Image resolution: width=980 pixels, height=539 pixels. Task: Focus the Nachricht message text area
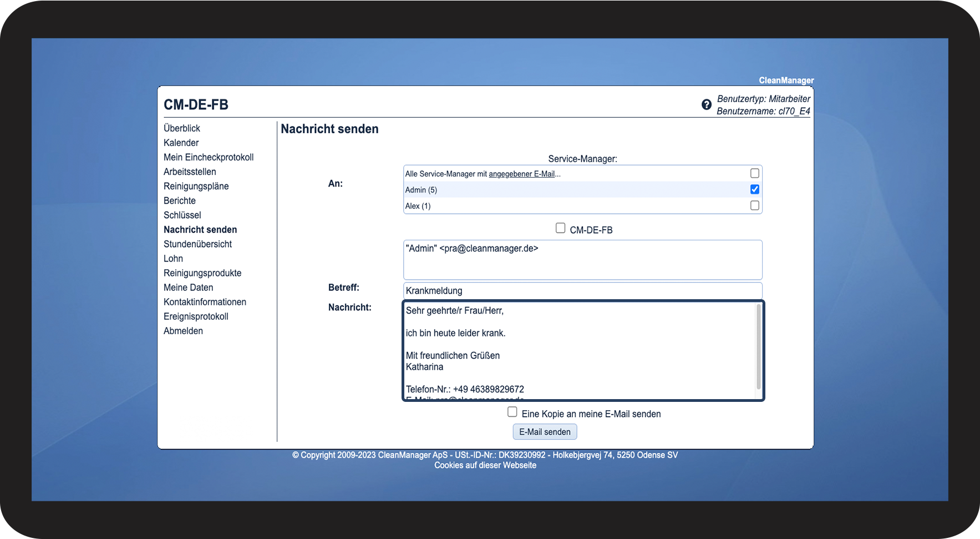click(577, 350)
